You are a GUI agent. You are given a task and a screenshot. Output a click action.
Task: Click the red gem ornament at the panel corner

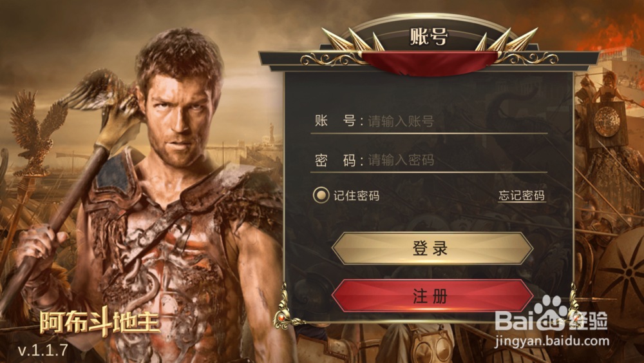[282, 317]
